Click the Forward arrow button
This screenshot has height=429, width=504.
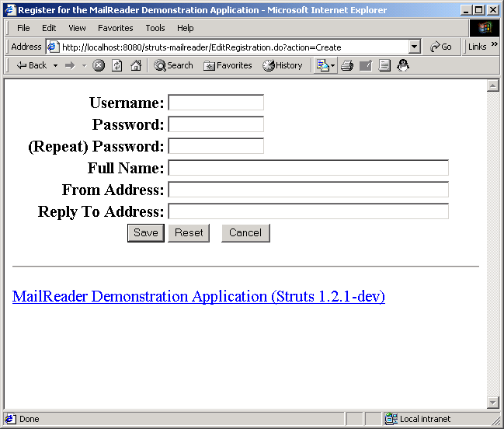click(70, 65)
